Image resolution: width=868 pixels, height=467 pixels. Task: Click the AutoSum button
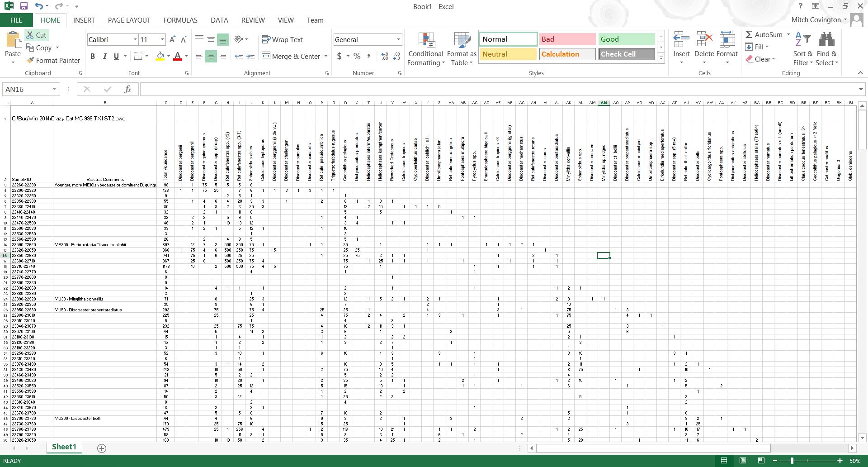tap(763, 34)
